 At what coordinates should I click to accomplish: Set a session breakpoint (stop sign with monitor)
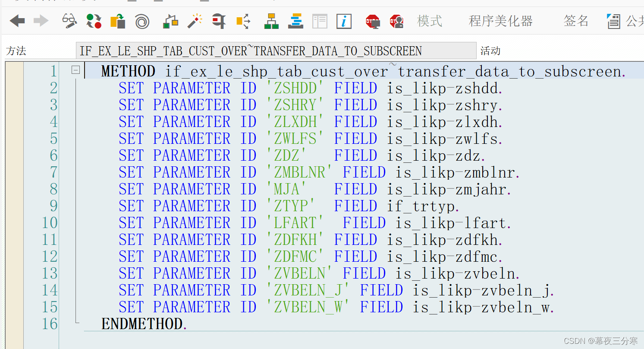click(372, 20)
